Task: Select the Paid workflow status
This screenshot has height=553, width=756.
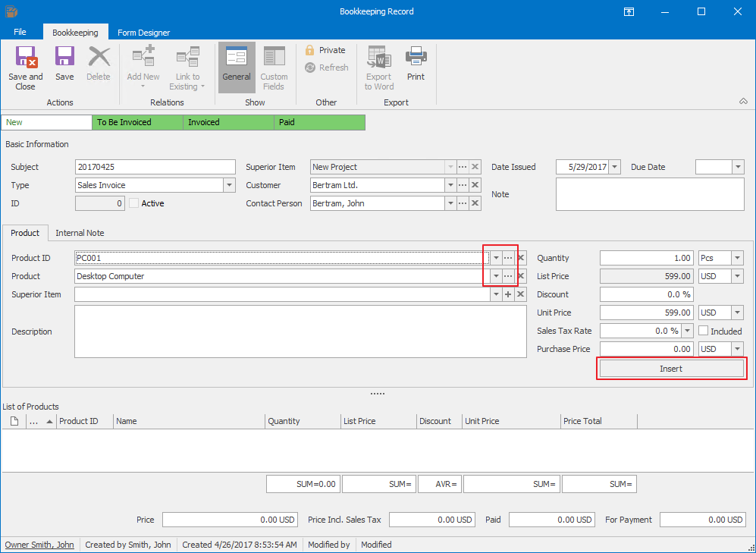Action: click(x=320, y=122)
